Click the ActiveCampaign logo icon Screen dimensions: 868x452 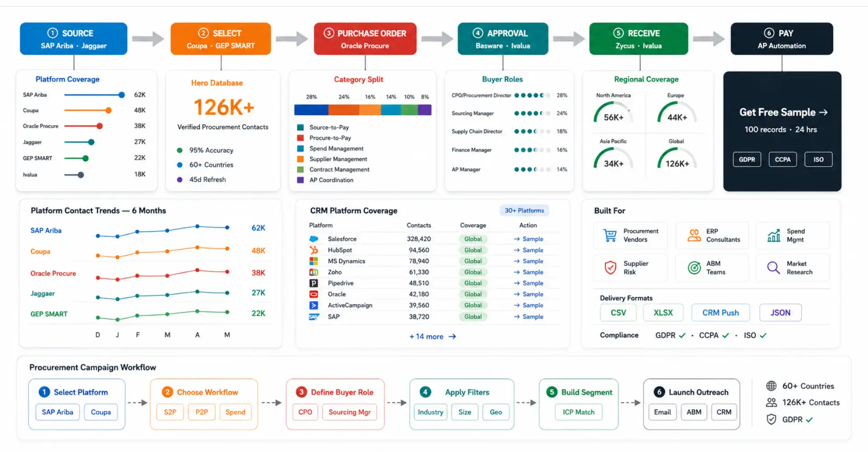(x=314, y=305)
